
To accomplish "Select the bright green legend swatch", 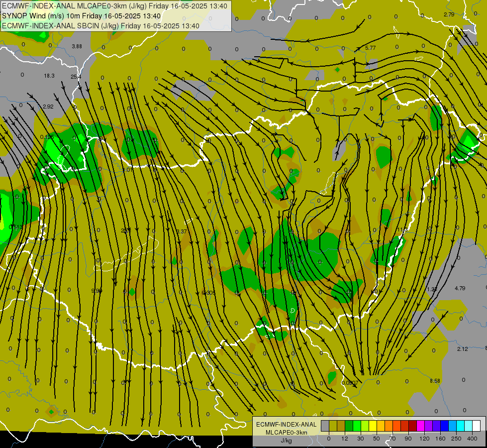I will coord(357,426).
